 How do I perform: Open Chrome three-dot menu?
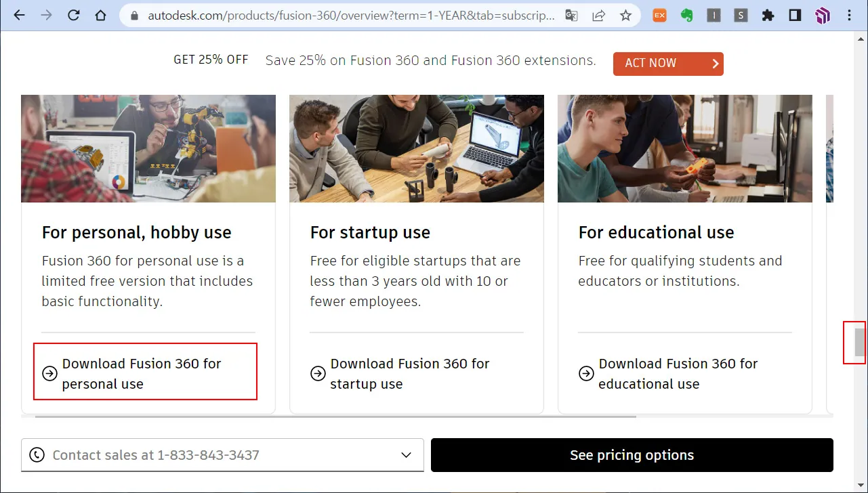(850, 15)
